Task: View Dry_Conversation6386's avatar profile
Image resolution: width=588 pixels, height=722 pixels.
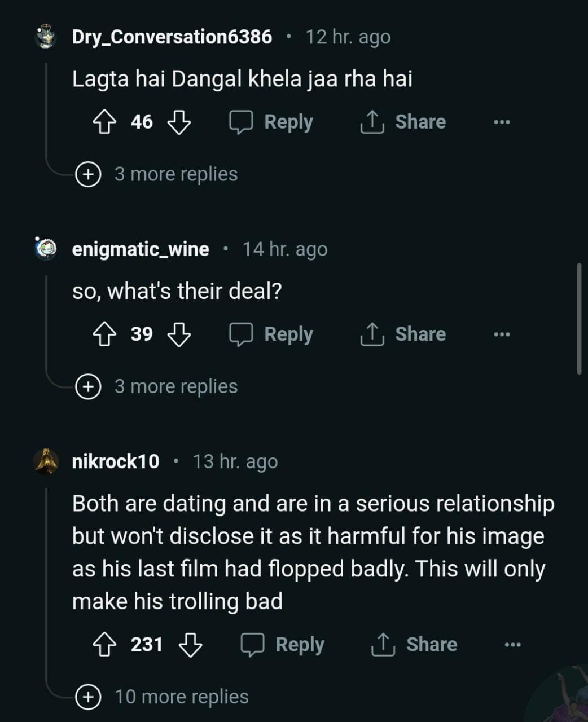Action: click(46, 37)
